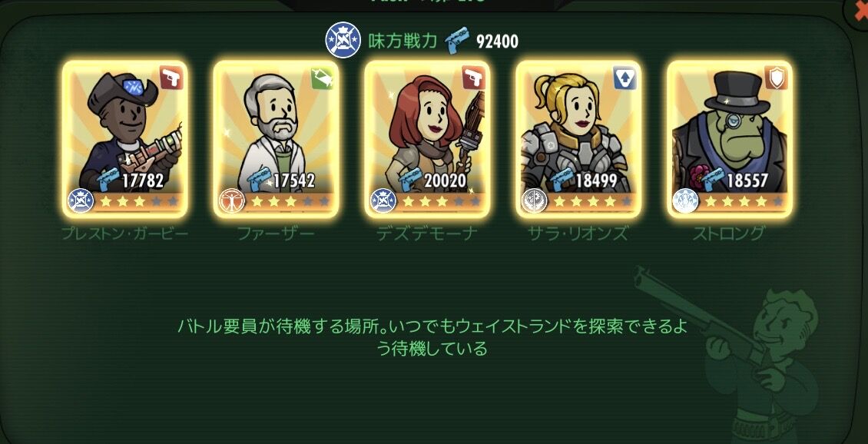The width and height of the screenshot is (868, 444).
Task: Click the shield class icon on Strong's card
Action: pos(776,78)
